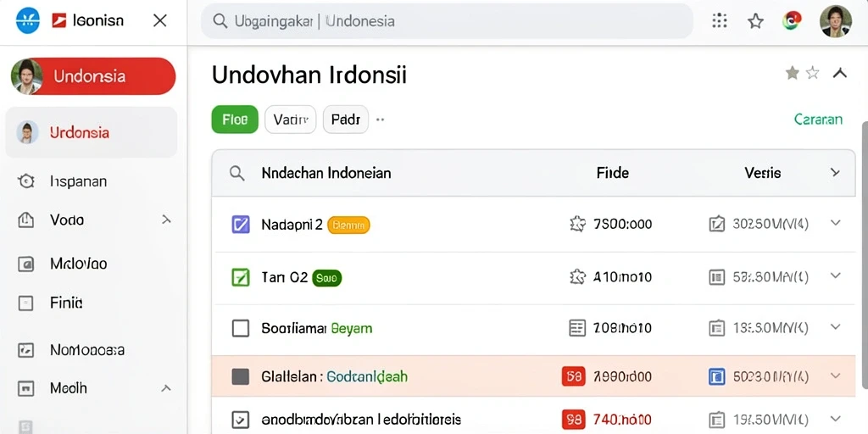Click the Mdoloo sidebar icon
Screen dimensions: 868x434
(26, 264)
